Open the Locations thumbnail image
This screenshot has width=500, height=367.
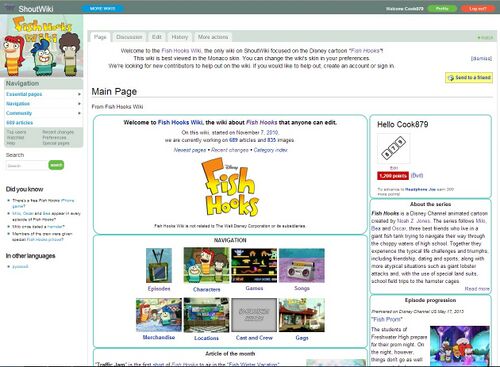[x=206, y=315]
